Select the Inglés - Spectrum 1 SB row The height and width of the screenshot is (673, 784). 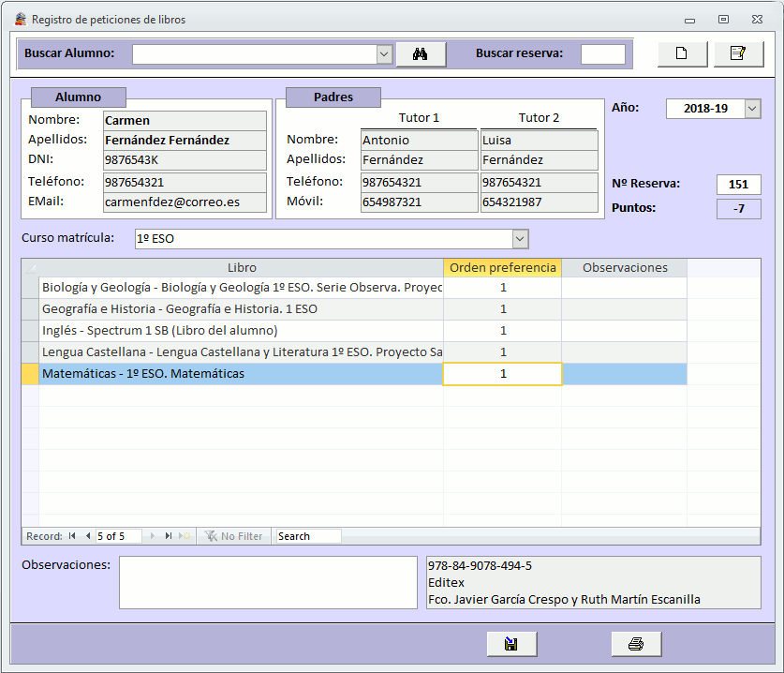[241, 331]
